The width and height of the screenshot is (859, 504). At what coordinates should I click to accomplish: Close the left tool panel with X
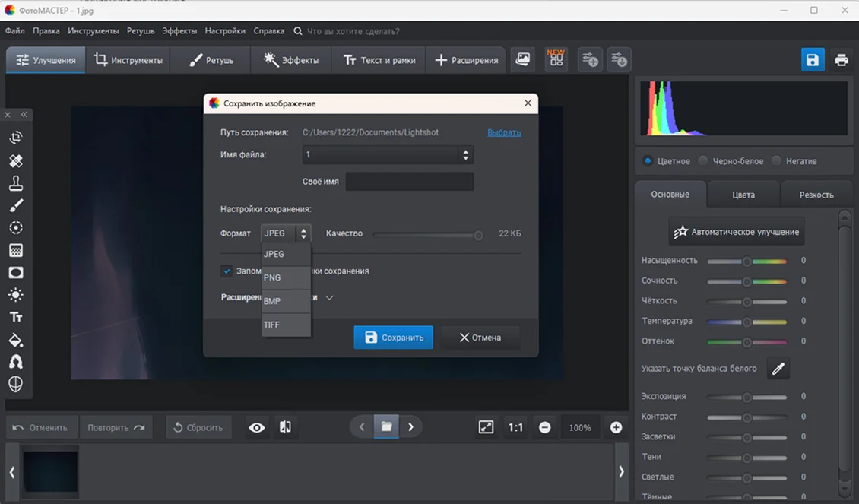pos(8,115)
